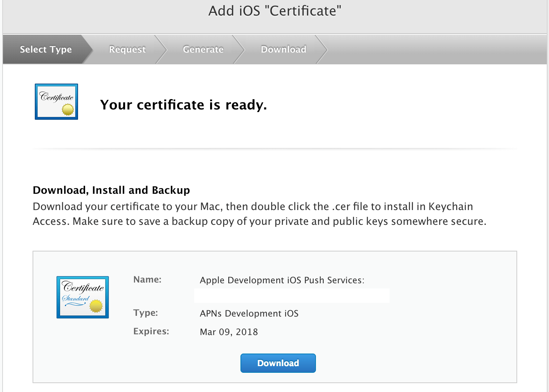Click the 'Add iOS "Certificate"' title
Image resolution: width=549 pixels, height=392 pixels.
point(275,11)
